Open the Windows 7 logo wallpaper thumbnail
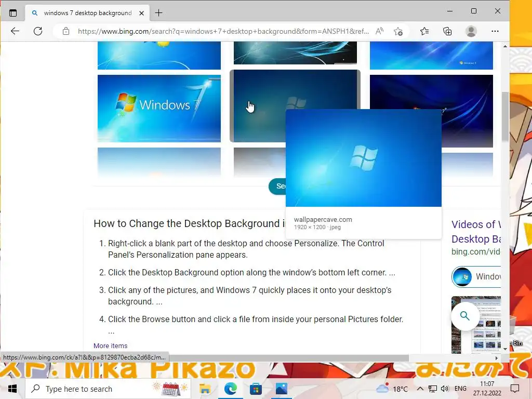 click(159, 108)
